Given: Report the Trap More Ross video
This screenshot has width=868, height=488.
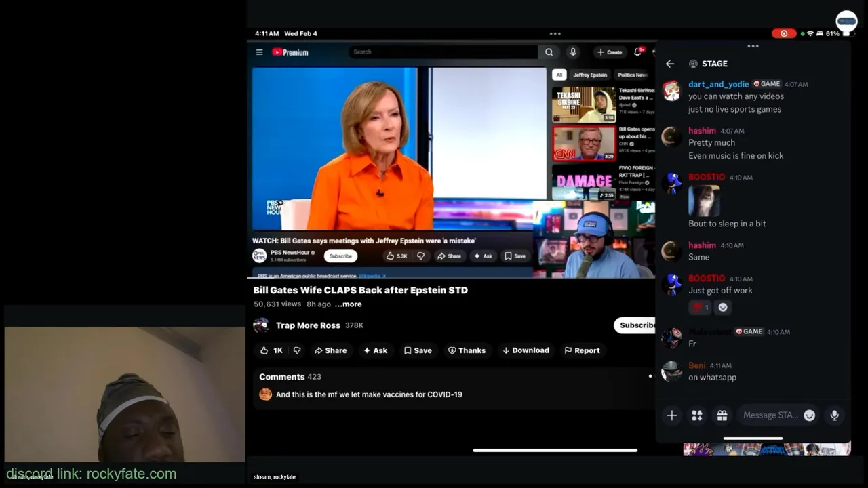Looking at the screenshot, I should 582,350.
